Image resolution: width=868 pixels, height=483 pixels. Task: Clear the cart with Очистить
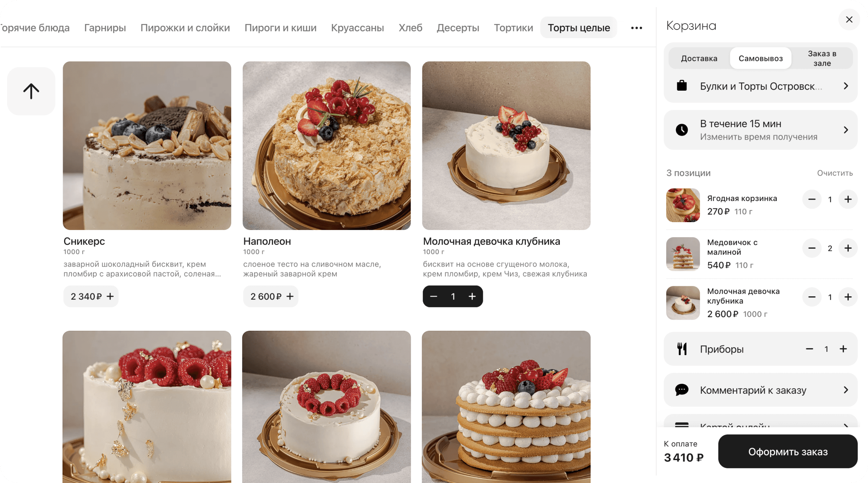(834, 173)
